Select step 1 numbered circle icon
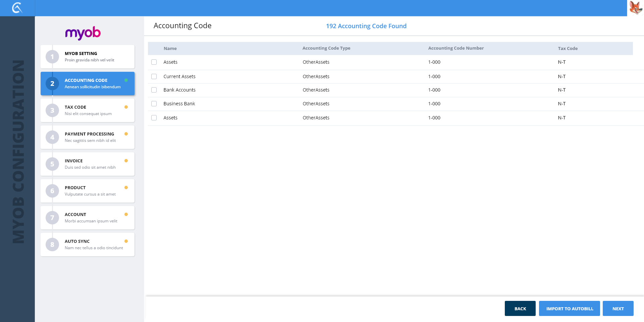The height and width of the screenshot is (322, 644). (52, 57)
